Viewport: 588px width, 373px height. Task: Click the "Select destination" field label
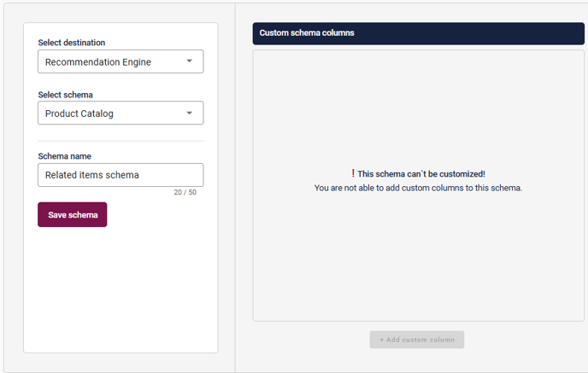(72, 43)
